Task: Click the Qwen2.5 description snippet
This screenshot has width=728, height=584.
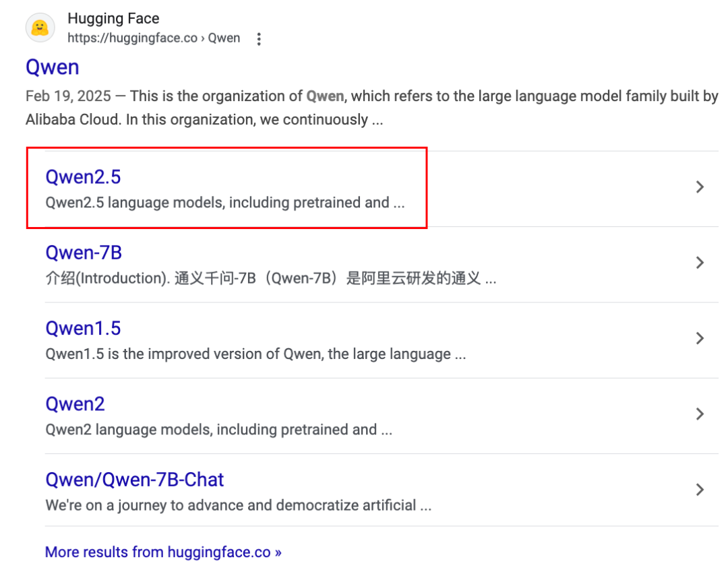Action: [225, 203]
